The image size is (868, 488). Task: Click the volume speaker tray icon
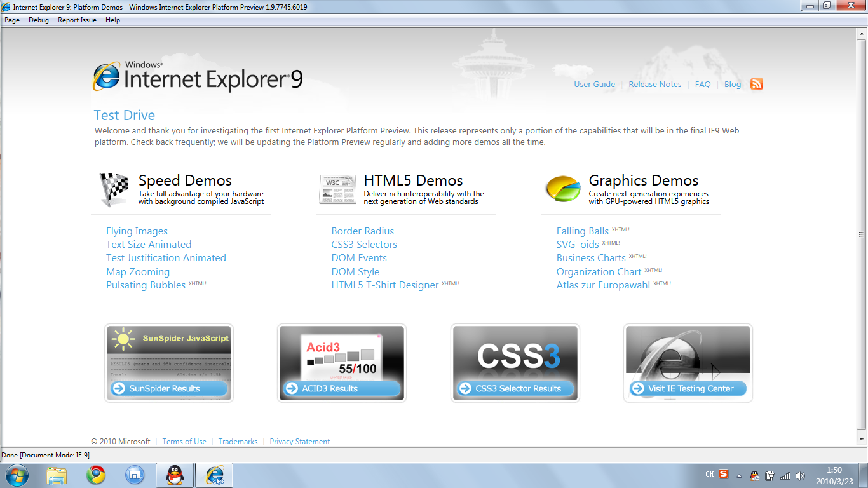800,475
